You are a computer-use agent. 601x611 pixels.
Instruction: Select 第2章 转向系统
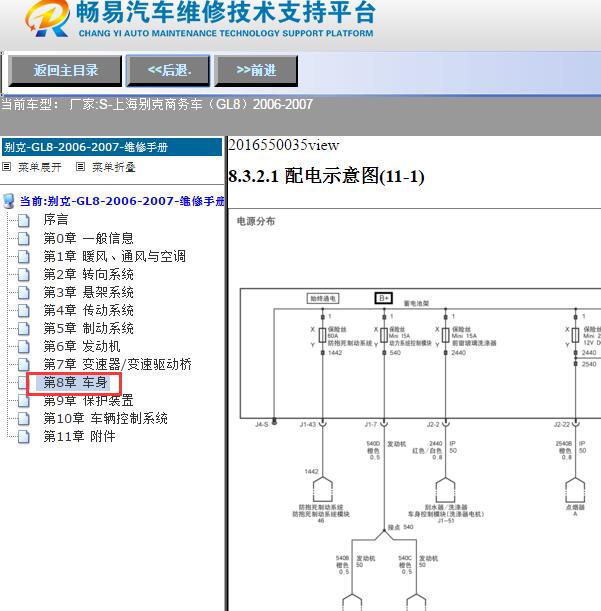[88, 274]
